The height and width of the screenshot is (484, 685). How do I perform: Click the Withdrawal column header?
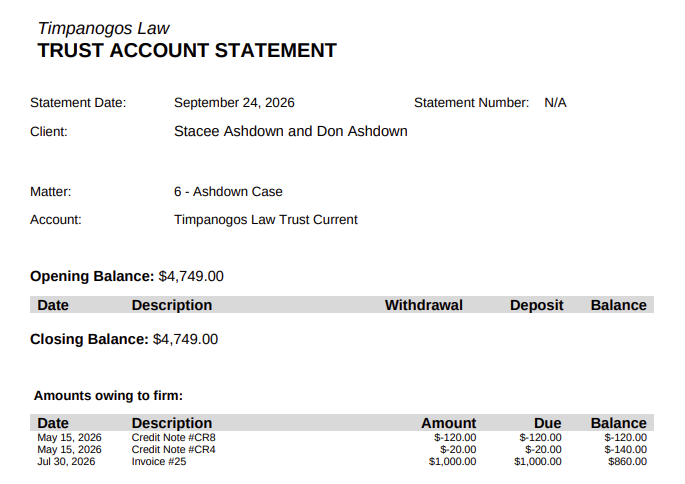point(423,305)
